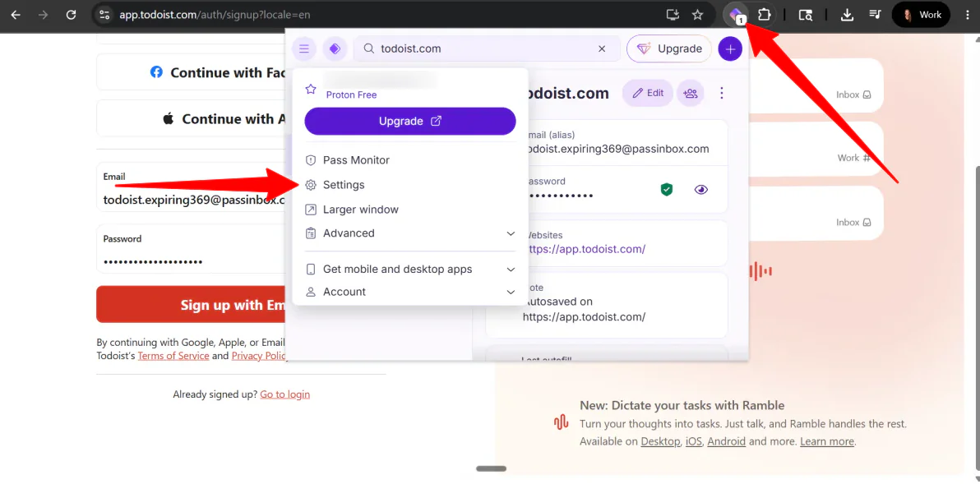The width and height of the screenshot is (980, 484).
Task: Click the Larger window arrow icon
Action: pyautogui.click(x=311, y=210)
